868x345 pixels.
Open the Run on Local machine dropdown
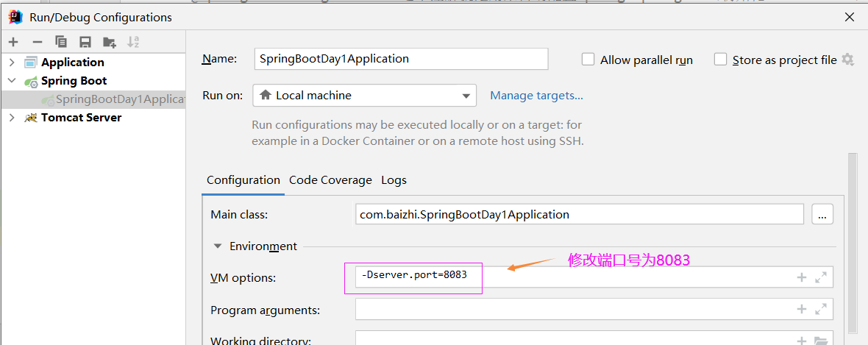coord(364,95)
